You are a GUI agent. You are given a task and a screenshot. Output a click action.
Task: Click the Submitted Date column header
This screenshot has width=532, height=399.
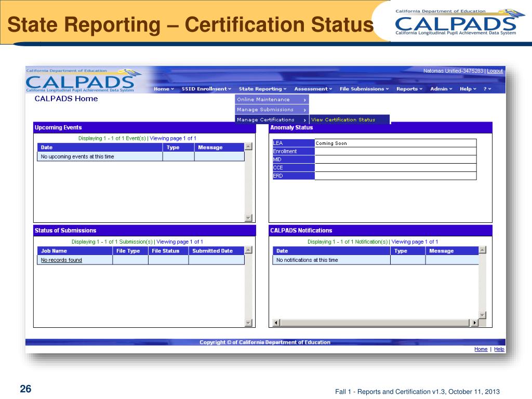click(x=217, y=251)
